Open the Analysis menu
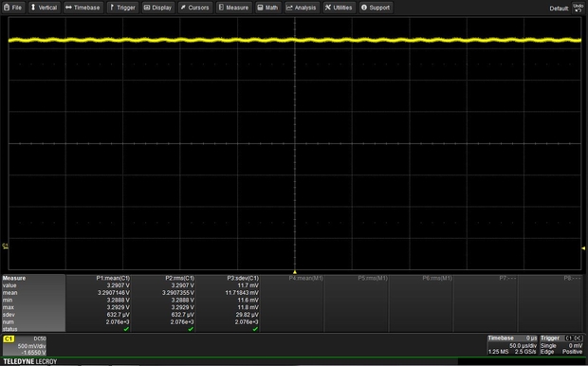Image resolution: width=588 pixels, height=366 pixels. click(x=302, y=8)
